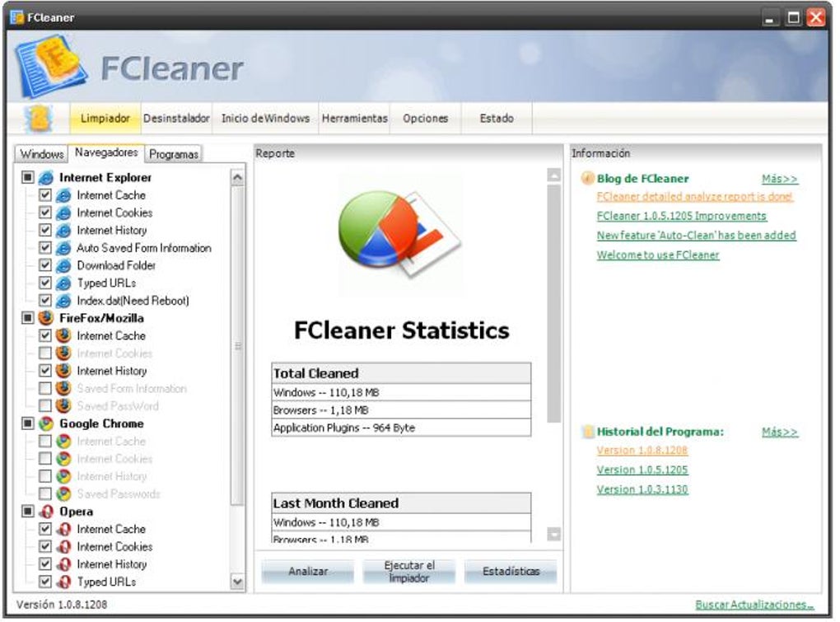Click Firefox icon beside Saved PassWord

coord(63,405)
